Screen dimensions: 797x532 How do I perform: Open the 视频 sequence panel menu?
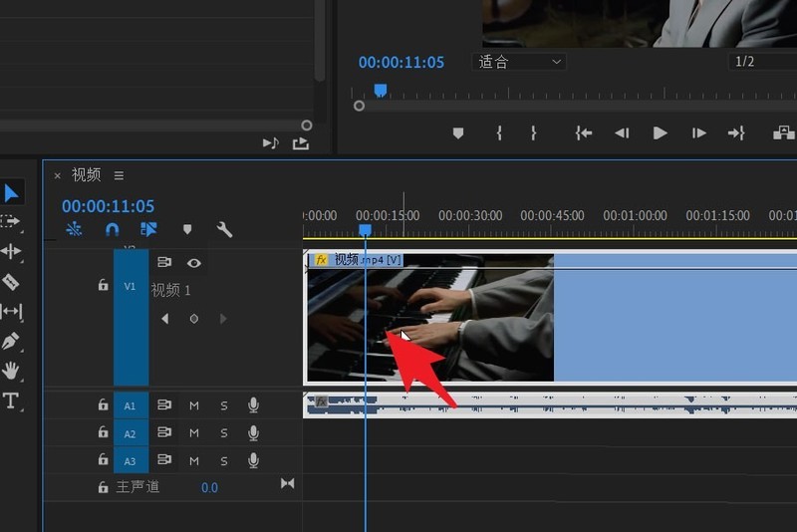(x=119, y=175)
